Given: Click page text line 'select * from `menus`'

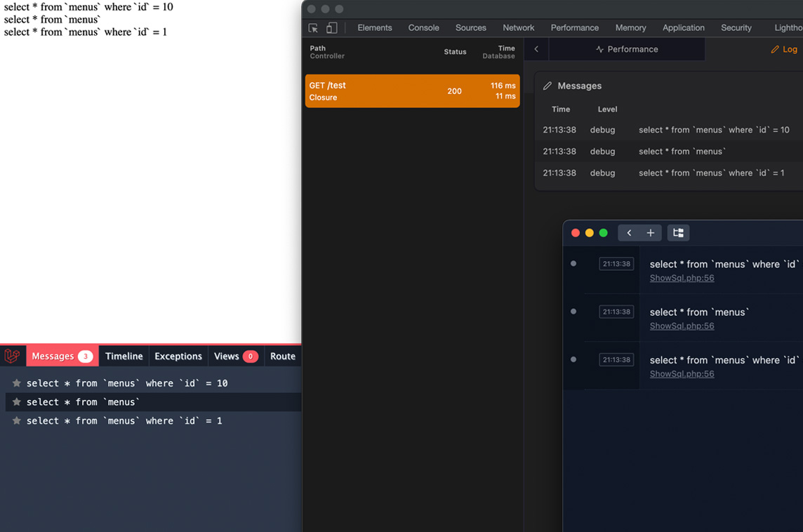Looking at the screenshot, I should tap(52, 20).
